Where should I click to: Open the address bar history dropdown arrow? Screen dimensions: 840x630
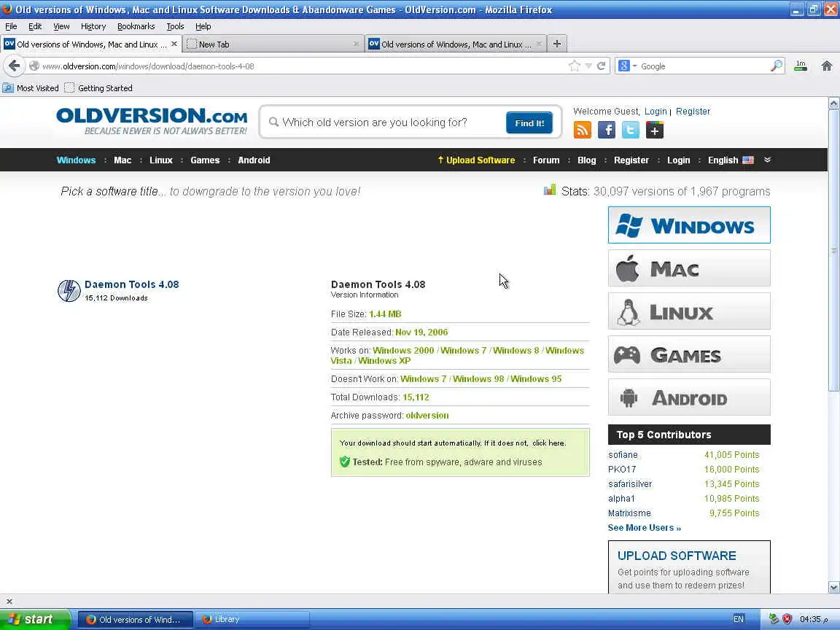(588, 66)
